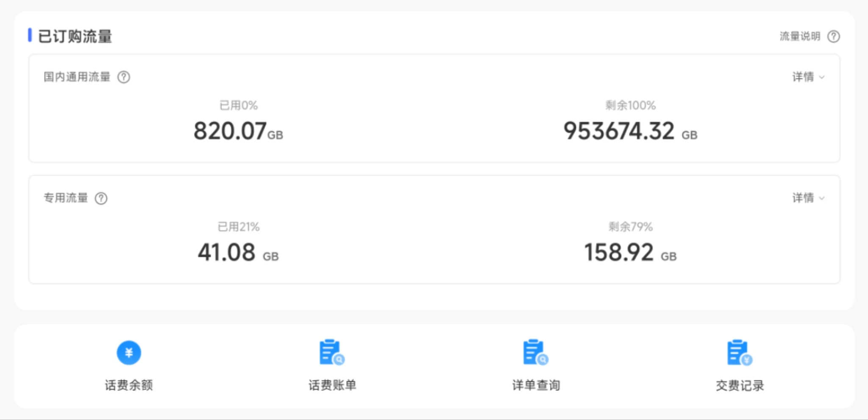Click the 953674.32 GB remaining value

630,131
